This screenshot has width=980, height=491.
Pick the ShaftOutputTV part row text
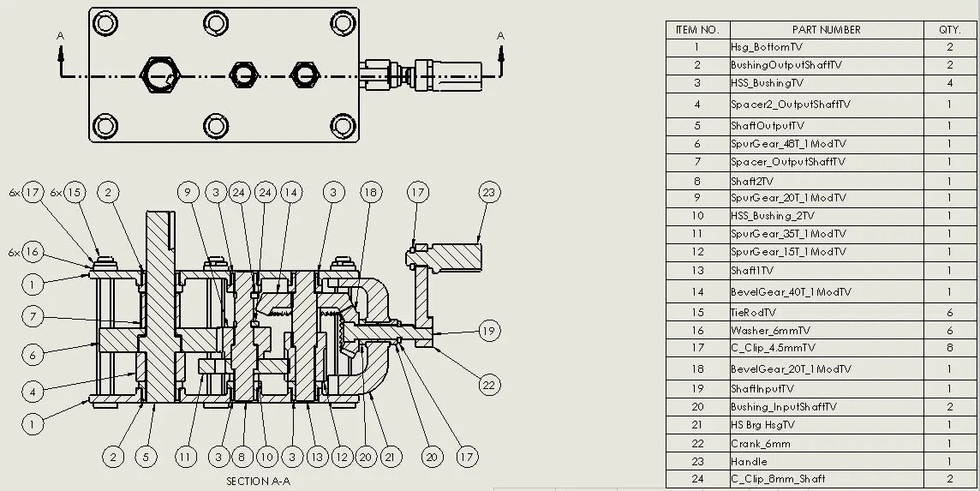(x=827, y=126)
